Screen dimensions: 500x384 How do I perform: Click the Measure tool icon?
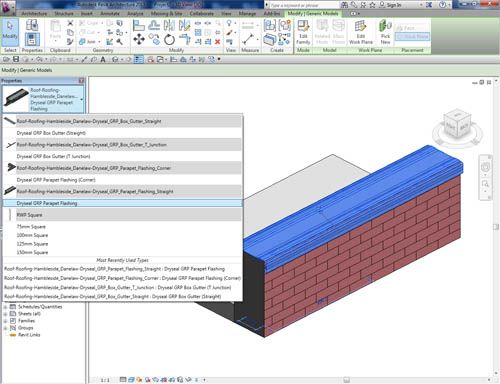click(x=248, y=39)
